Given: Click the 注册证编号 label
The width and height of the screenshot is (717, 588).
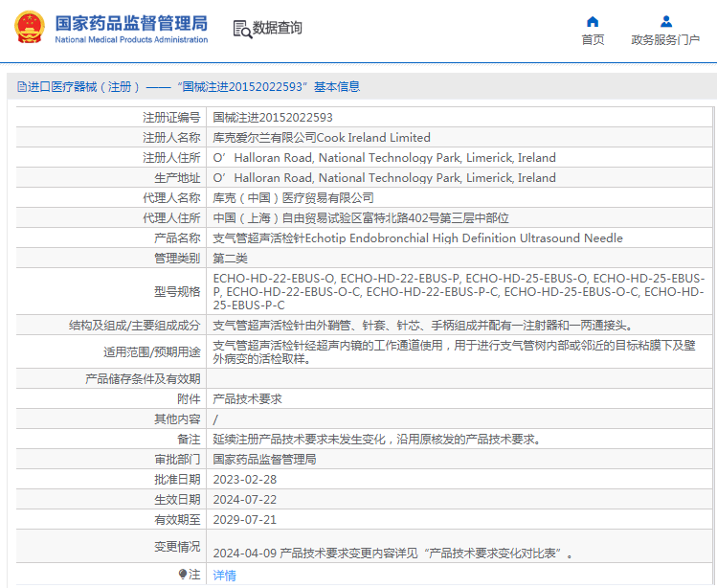Looking at the screenshot, I should coord(171,118).
